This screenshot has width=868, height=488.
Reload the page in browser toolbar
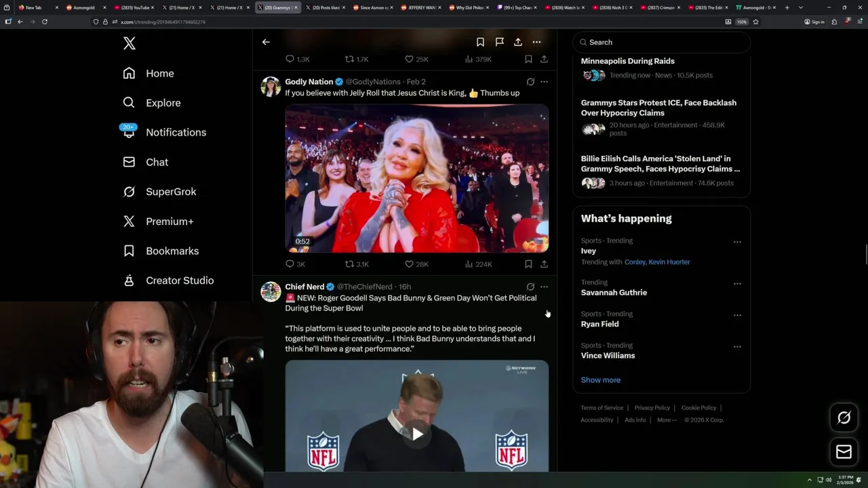(x=45, y=22)
